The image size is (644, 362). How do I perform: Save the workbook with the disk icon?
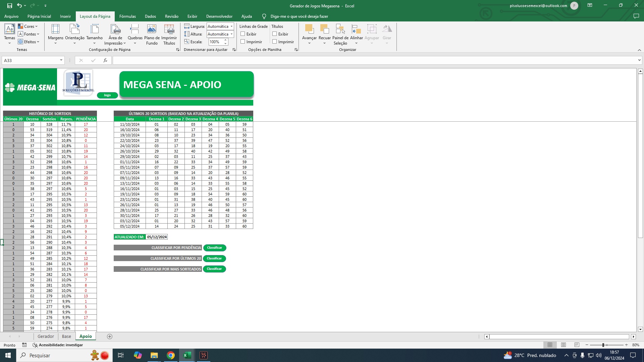[x=10, y=6]
